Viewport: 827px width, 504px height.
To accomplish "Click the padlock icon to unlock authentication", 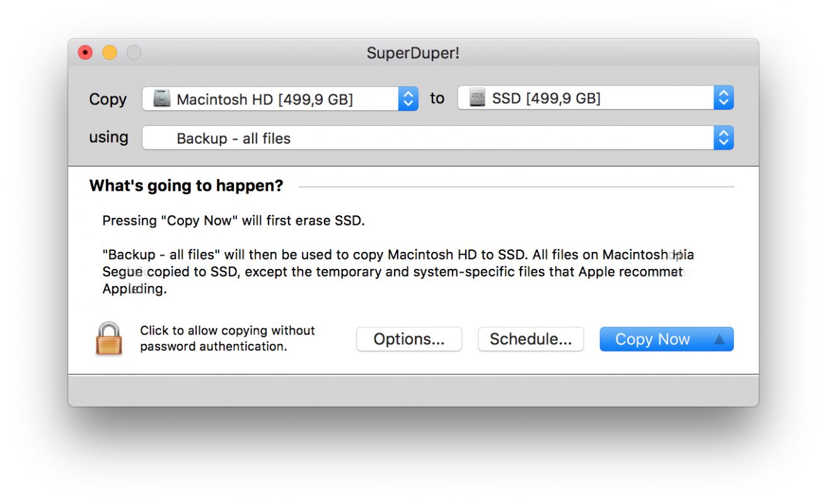I will coord(108,338).
